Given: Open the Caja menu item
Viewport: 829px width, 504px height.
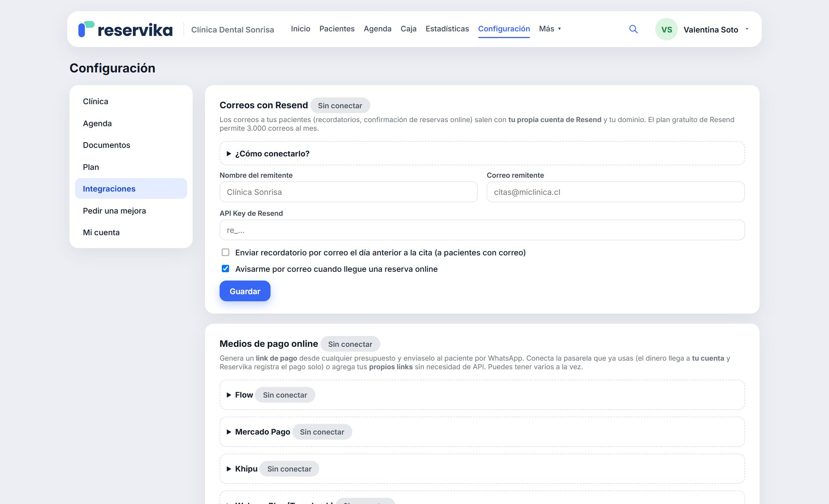Looking at the screenshot, I should point(409,29).
